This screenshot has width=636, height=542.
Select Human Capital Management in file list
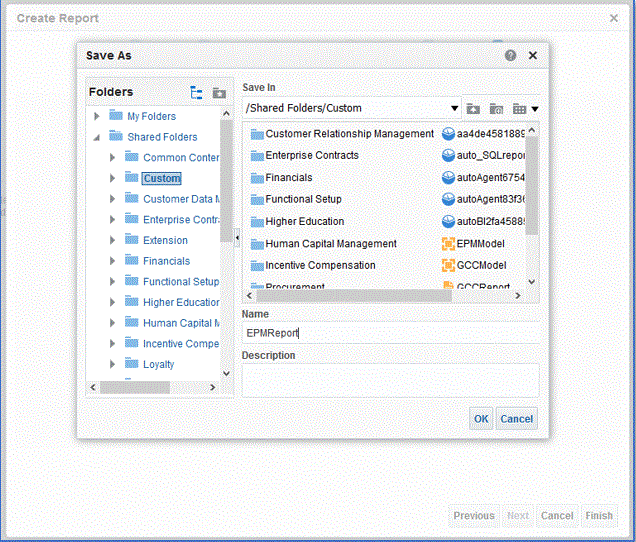tap(330, 244)
